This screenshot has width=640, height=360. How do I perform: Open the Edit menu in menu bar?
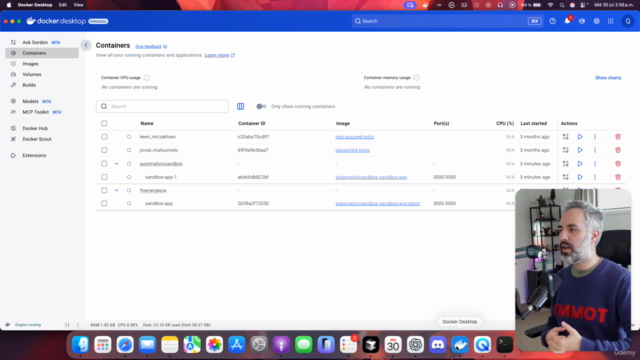pos(62,5)
